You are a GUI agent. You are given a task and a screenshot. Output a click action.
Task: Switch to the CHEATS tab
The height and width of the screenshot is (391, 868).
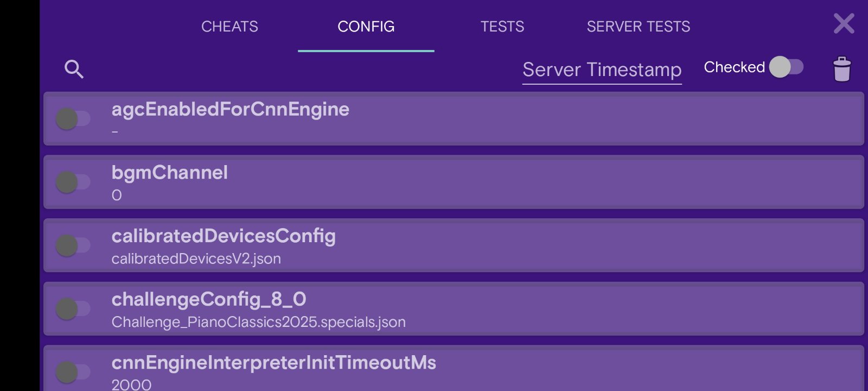point(229,27)
